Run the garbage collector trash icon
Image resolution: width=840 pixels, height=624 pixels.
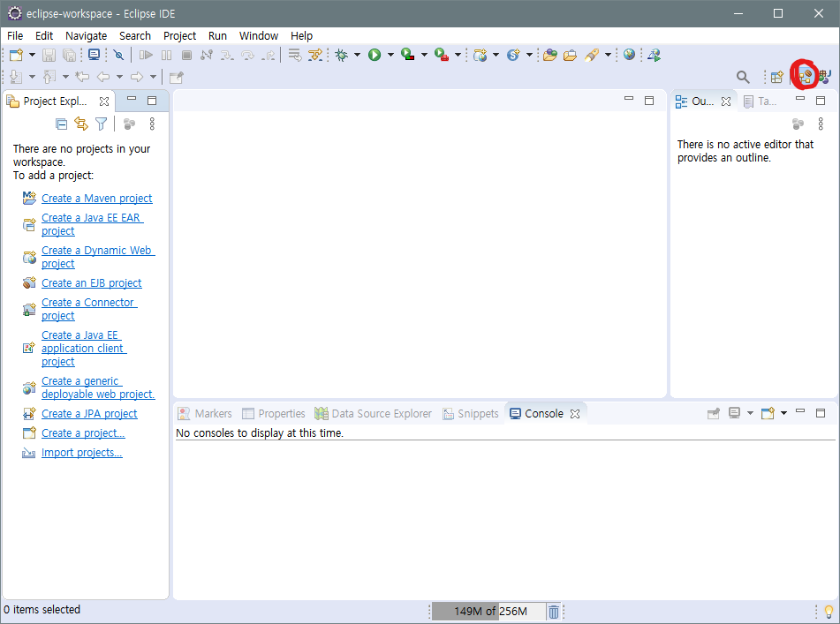click(554, 611)
